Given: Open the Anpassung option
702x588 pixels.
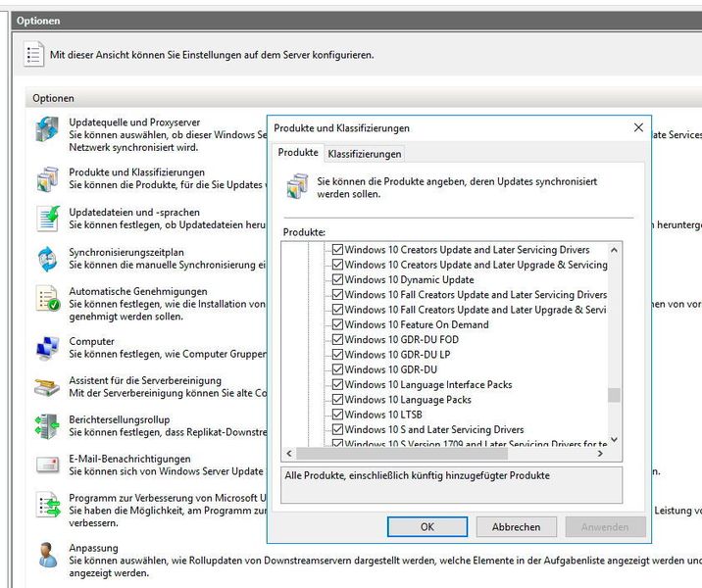Looking at the screenshot, I should pos(93,548).
